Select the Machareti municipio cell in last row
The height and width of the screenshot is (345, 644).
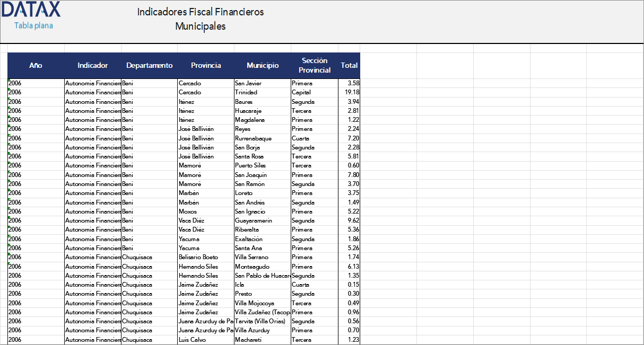250,339
